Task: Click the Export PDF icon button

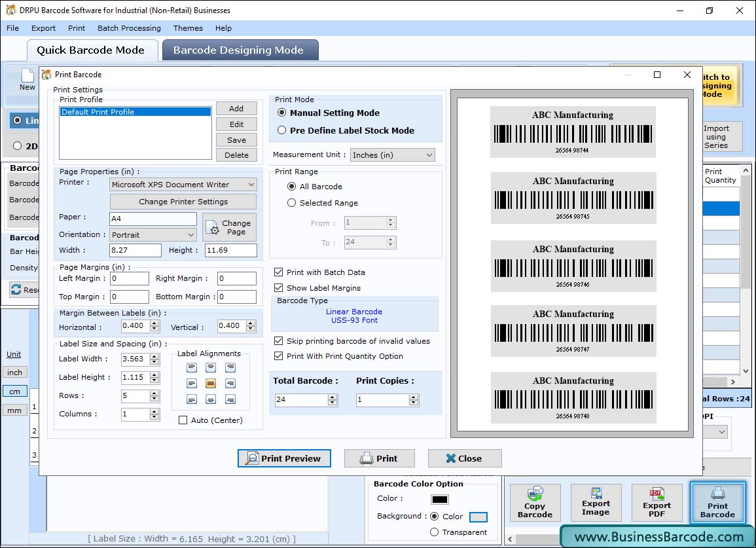Action: pos(657,503)
